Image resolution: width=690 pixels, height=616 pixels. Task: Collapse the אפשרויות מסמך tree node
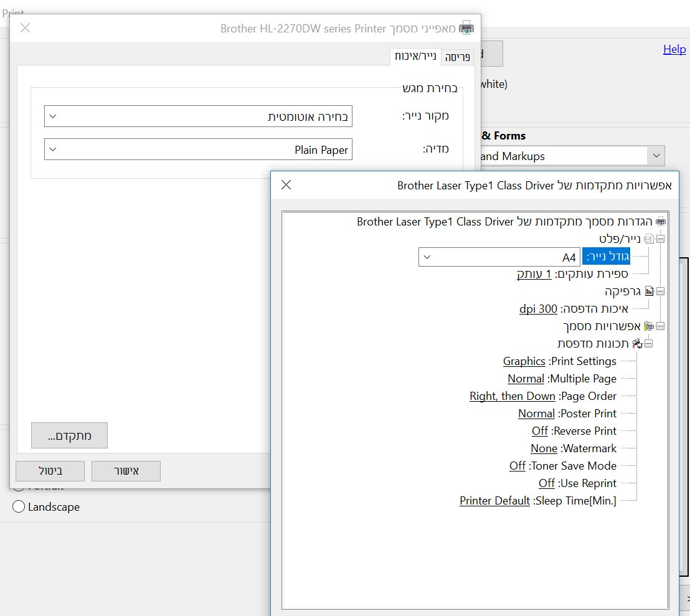(x=661, y=326)
